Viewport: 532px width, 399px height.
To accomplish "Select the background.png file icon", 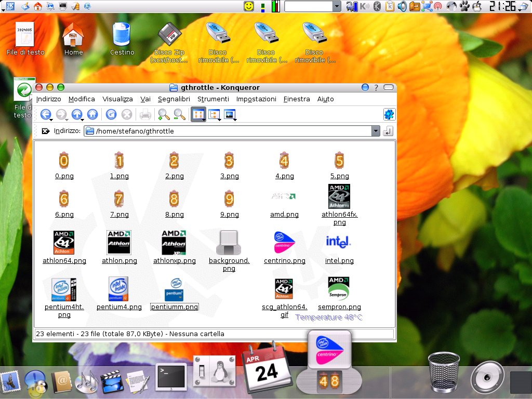I will 229,242.
